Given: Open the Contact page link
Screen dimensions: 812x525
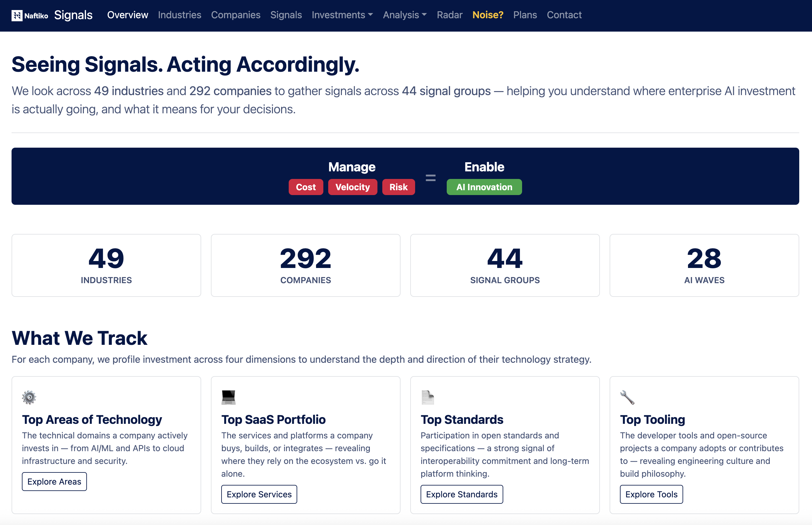Looking at the screenshot, I should [564, 15].
